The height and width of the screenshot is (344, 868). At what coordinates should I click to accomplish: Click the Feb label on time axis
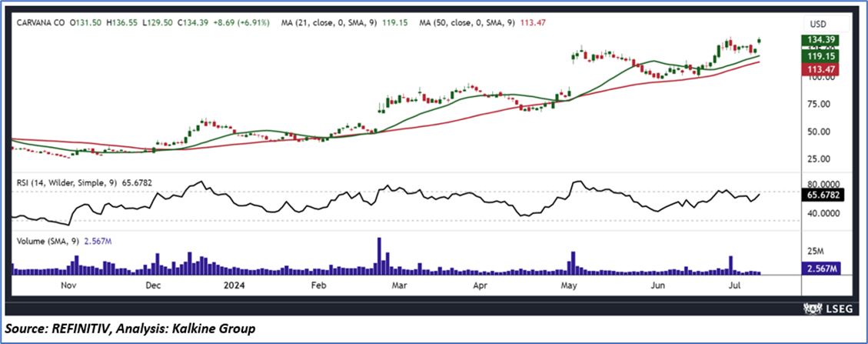point(319,286)
